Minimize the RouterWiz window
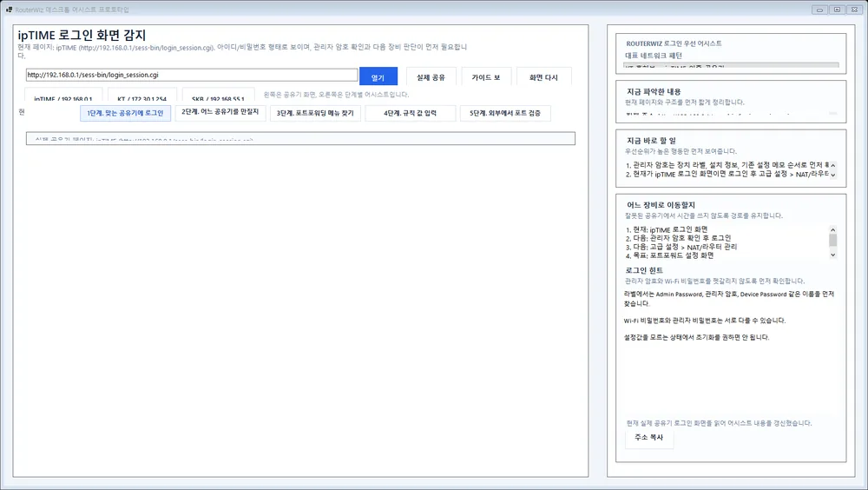868x490 pixels. [x=820, y=10]
